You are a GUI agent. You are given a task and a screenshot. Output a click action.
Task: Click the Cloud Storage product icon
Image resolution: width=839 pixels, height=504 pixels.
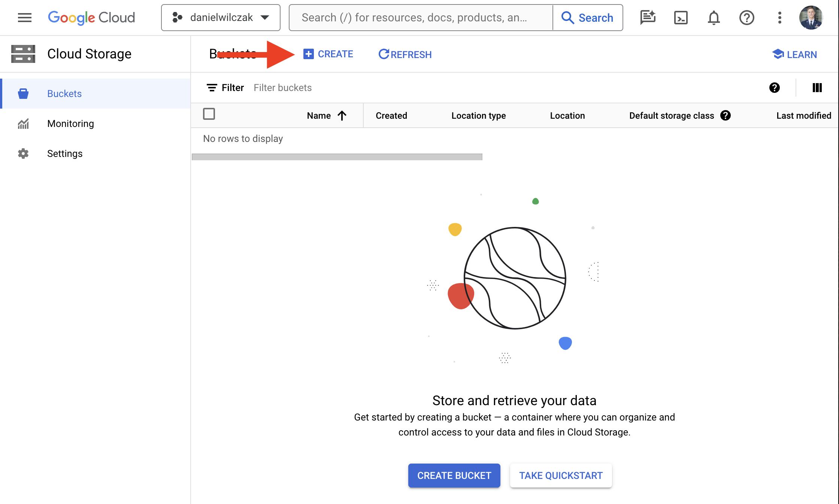pyautogui.click(x=23, y=54)
